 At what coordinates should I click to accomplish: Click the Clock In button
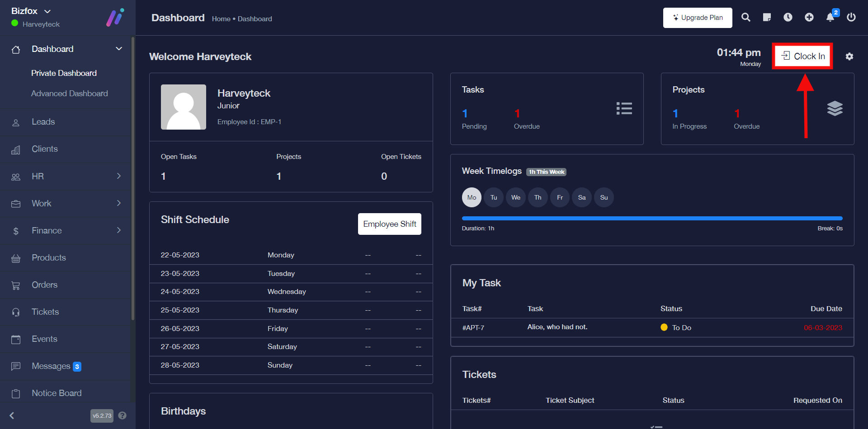[802, 56]
